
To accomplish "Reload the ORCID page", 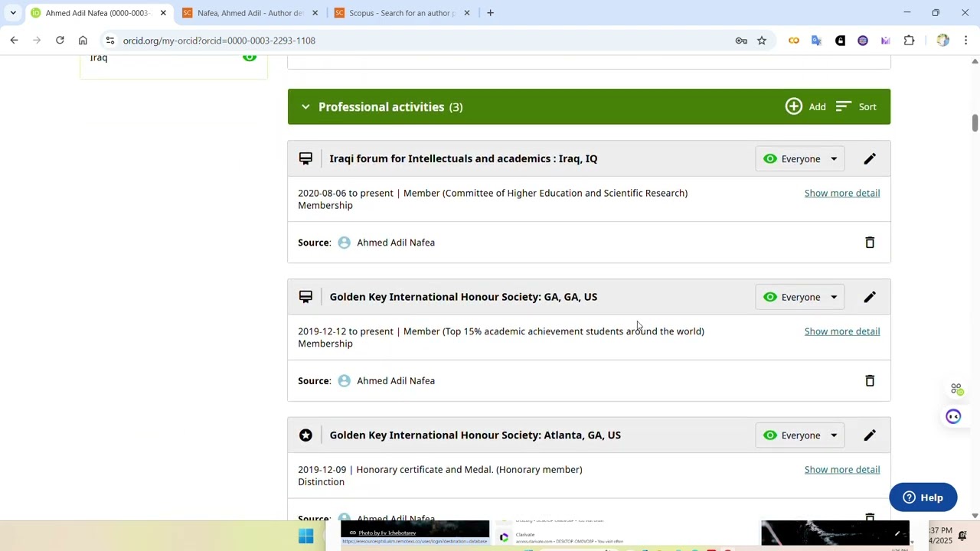I will click(x=60, y=41).
